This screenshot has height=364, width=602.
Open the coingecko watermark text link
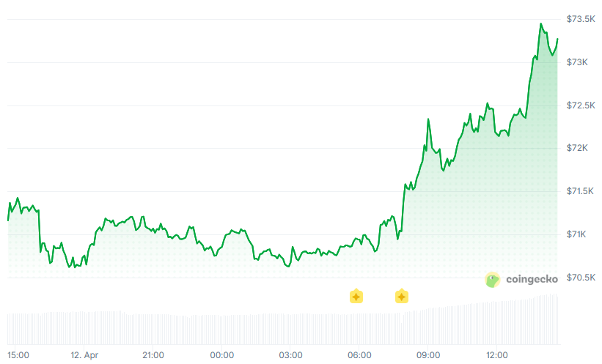(532, 279)
